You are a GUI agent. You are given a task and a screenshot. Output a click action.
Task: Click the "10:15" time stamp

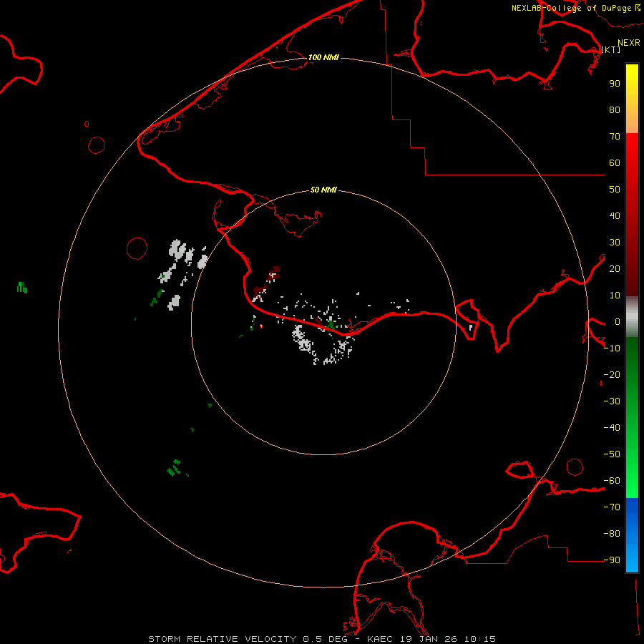pyautogui.click(x=480, y=639)
